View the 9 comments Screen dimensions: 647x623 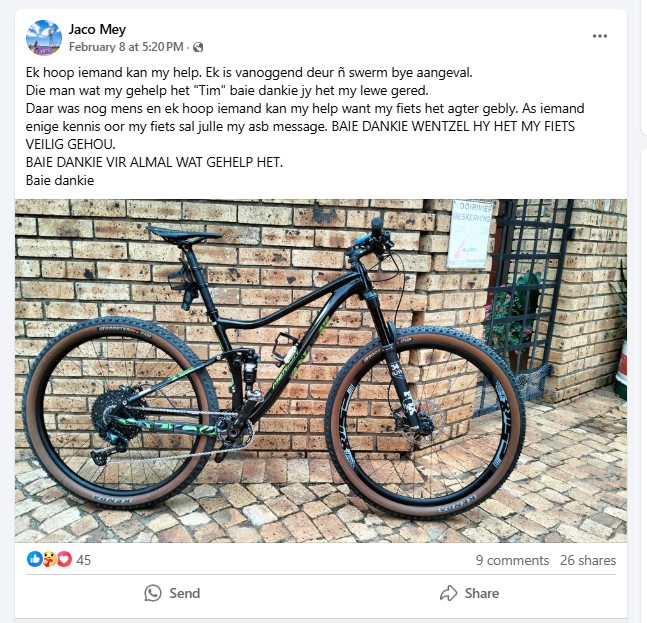tap(512, 560)
